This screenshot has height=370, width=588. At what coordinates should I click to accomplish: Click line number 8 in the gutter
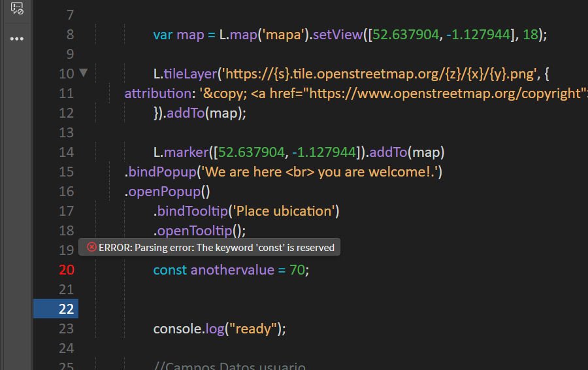pyautogui.click(x=70, y=35)
